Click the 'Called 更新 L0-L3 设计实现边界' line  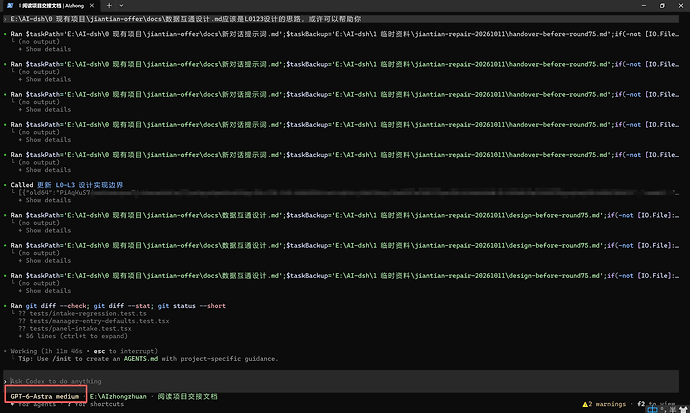tap(67, 185)
